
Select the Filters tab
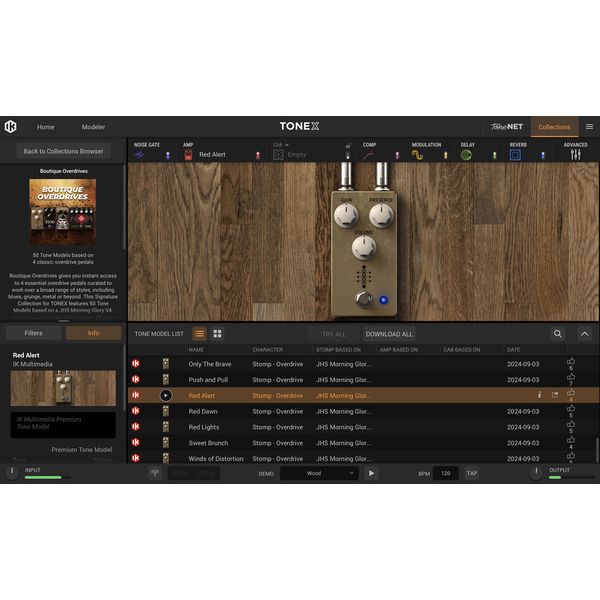(x=34, y=333)
